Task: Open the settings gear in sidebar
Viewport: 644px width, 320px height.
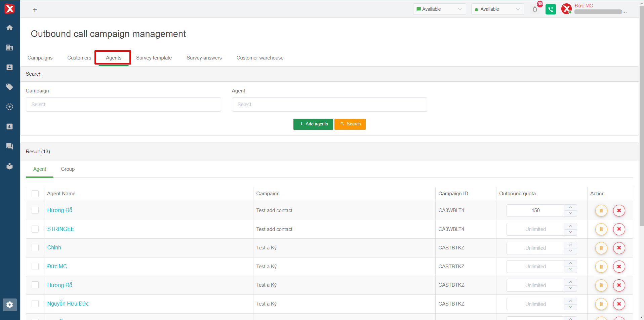Action: tap(10, 305)
